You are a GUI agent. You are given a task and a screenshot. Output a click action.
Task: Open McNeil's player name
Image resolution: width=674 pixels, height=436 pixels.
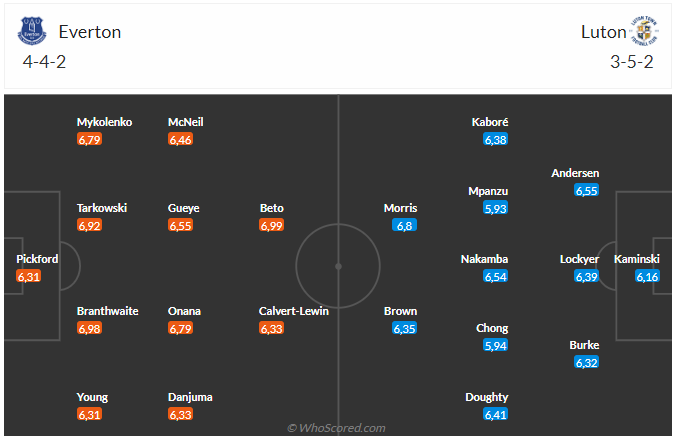[186, 122]
